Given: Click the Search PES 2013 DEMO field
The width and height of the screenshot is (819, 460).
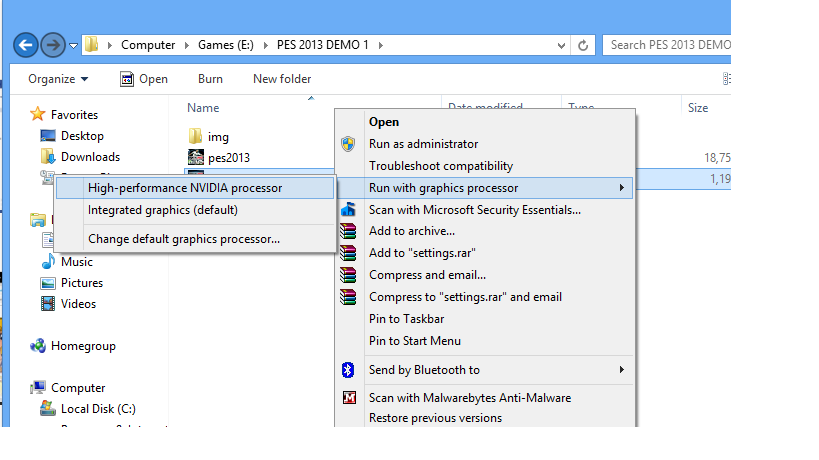Looking at the screenshot, I should pos(667,45).
